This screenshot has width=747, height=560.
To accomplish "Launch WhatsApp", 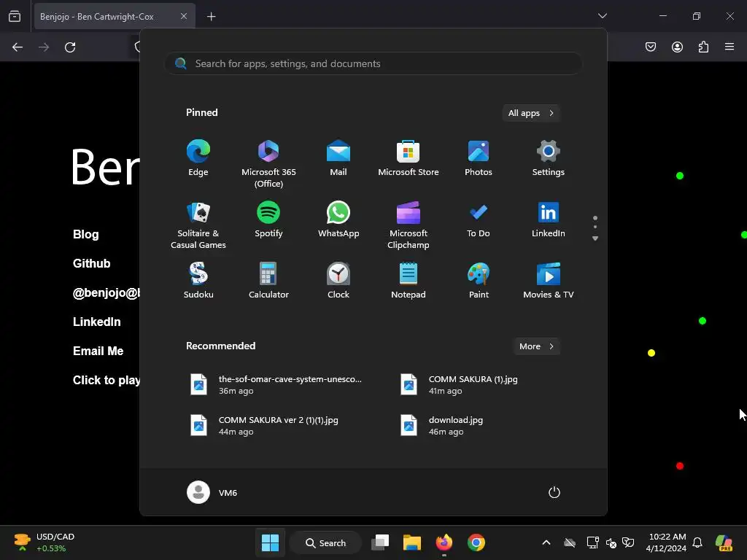I will coord(338,219).
